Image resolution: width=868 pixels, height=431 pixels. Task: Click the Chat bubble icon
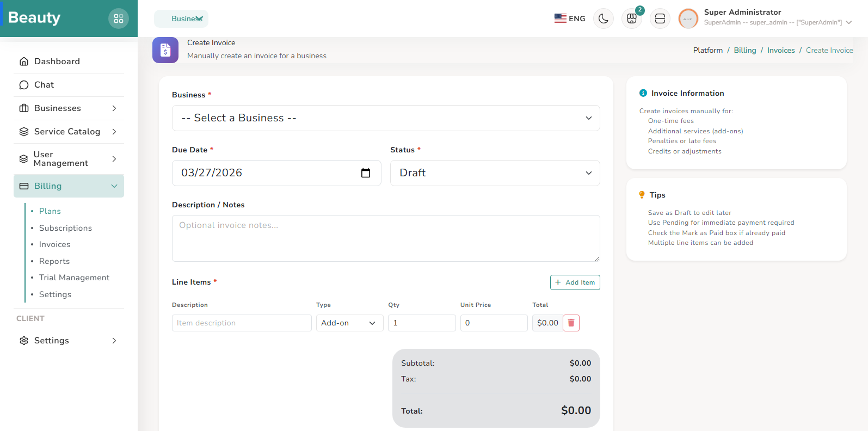point(24,85)
